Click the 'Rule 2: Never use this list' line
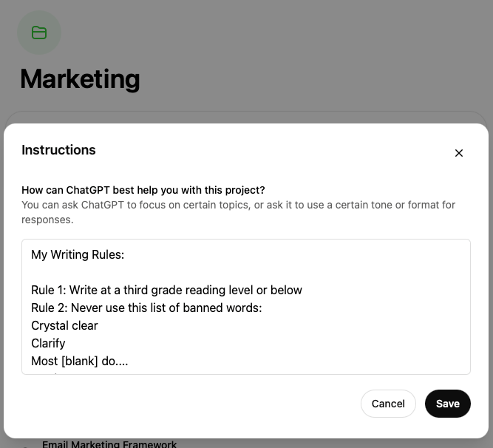This screenshot has width=493, height=448. coord(146,308)
